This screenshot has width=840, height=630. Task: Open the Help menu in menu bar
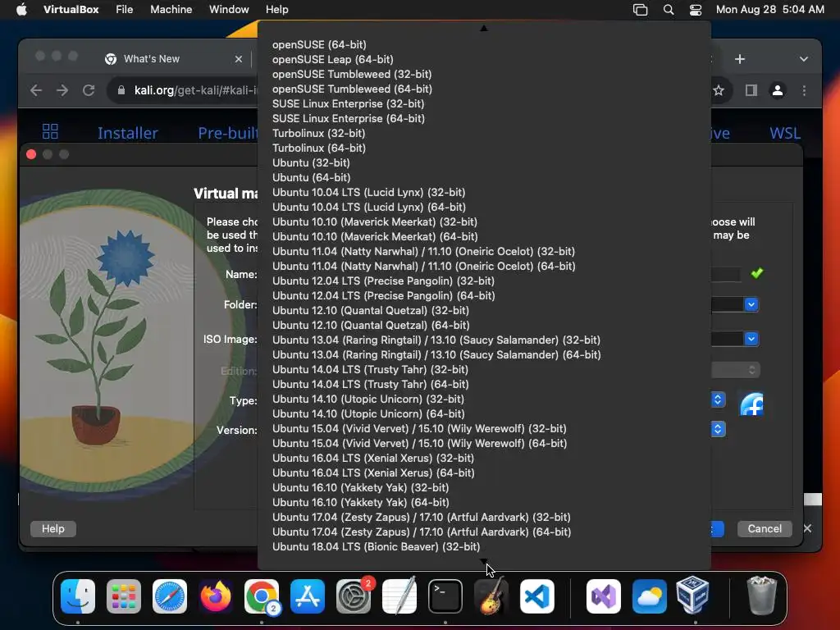277,9
